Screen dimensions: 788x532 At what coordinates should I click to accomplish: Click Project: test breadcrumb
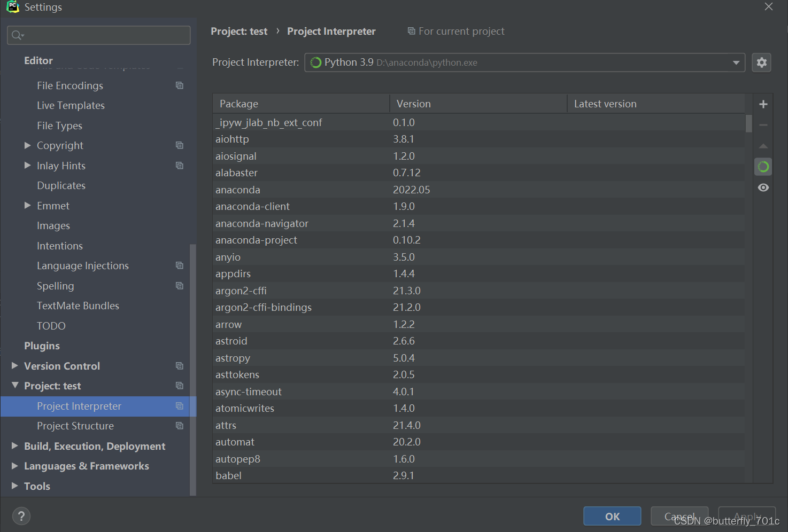[x=239, y=31]
